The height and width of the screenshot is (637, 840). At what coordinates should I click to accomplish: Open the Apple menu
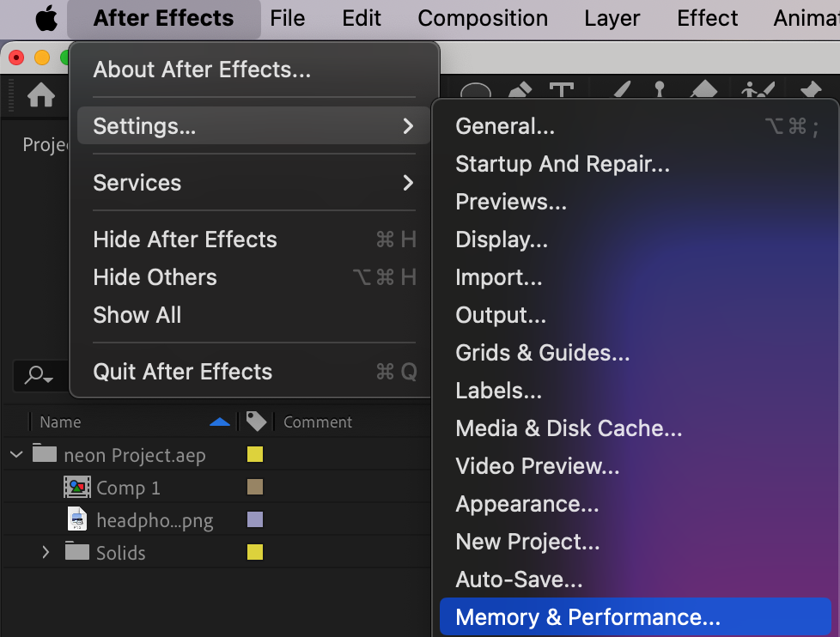[46, 18]
